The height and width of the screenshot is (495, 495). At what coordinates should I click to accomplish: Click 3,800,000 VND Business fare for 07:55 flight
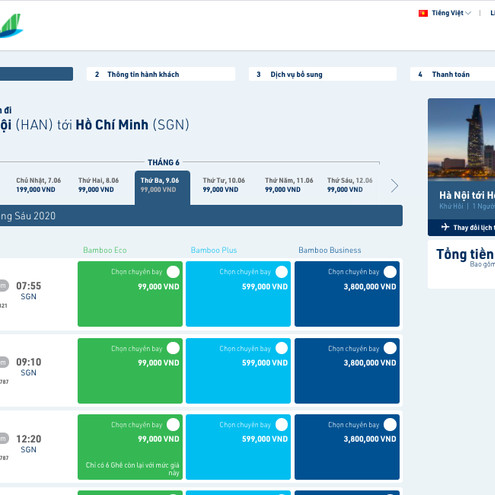(x=370, y=287)
